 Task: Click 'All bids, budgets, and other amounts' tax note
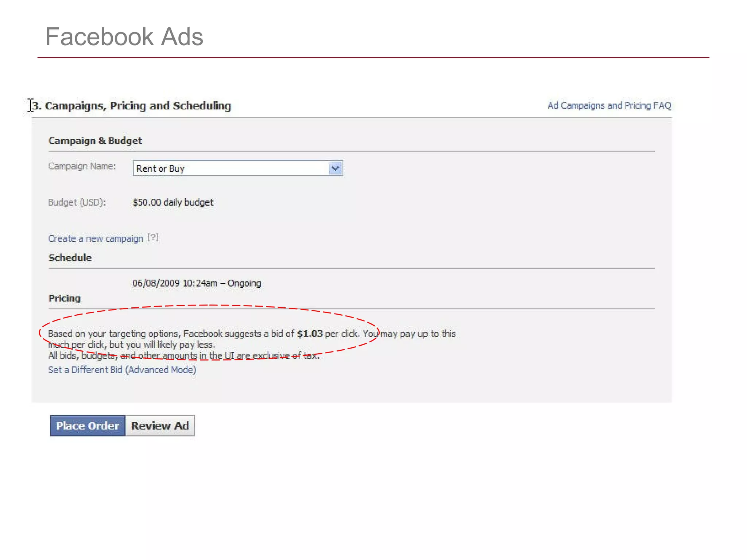pos(184,355)
